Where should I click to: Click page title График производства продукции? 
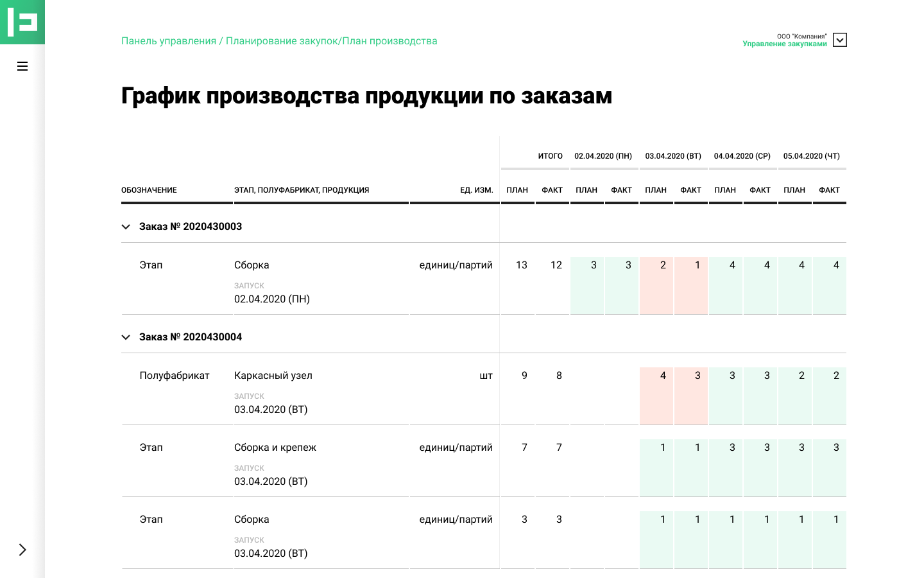[x=366, y=96]
